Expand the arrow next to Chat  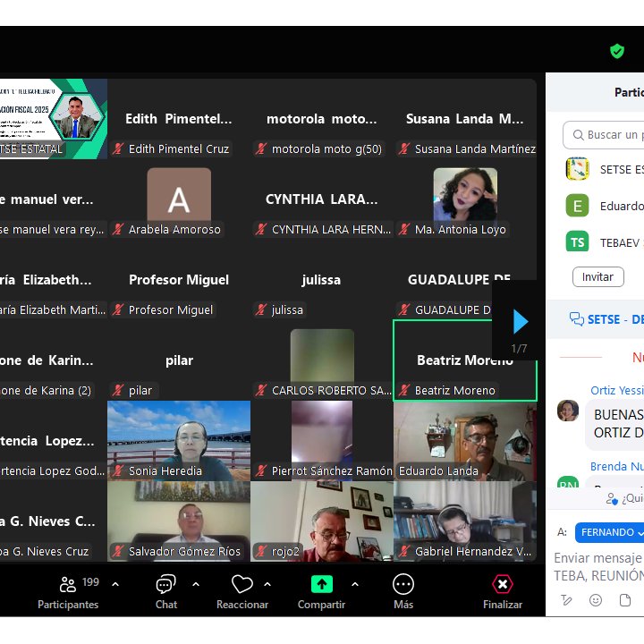pos(196,584)
